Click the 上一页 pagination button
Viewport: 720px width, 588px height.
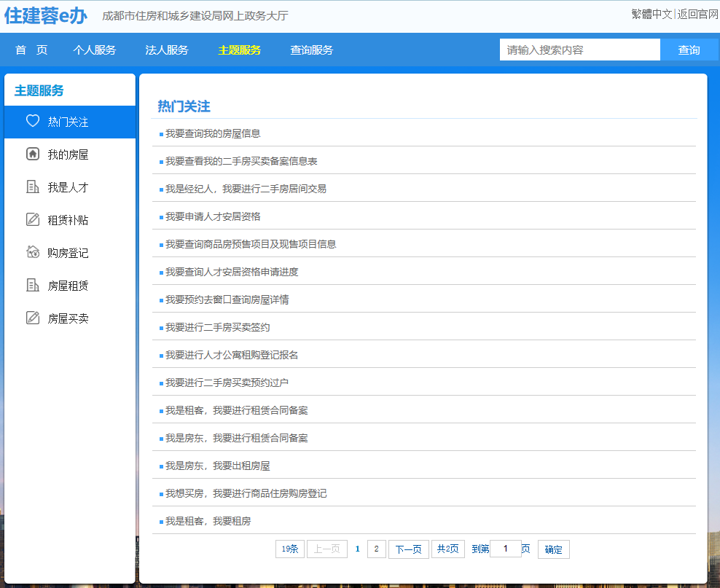pyautogui.click(x=327, y=549)
